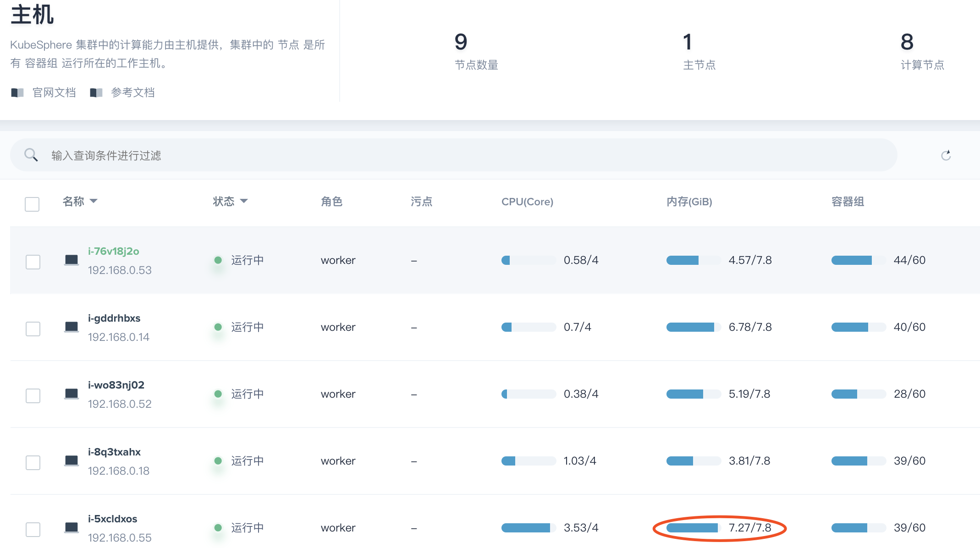Click host icon for i-76v18j2o
This screenshot has width=980, height=548.
72,260
